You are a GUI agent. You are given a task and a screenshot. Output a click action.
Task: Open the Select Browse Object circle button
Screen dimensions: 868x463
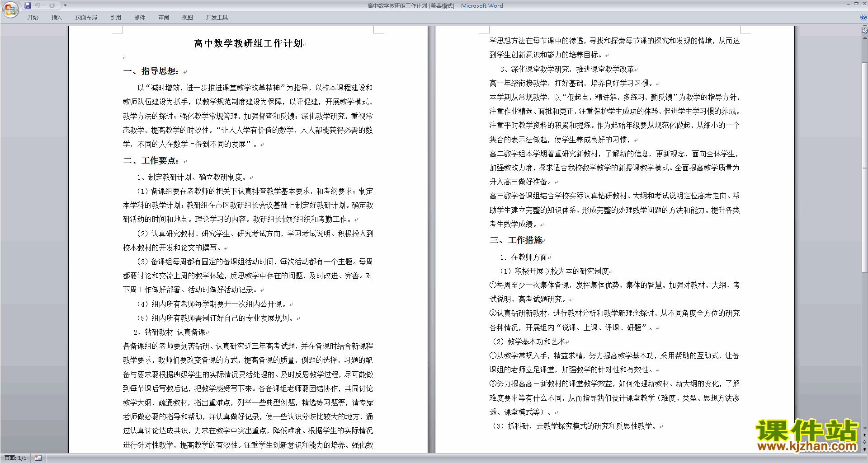pos(865,442)
